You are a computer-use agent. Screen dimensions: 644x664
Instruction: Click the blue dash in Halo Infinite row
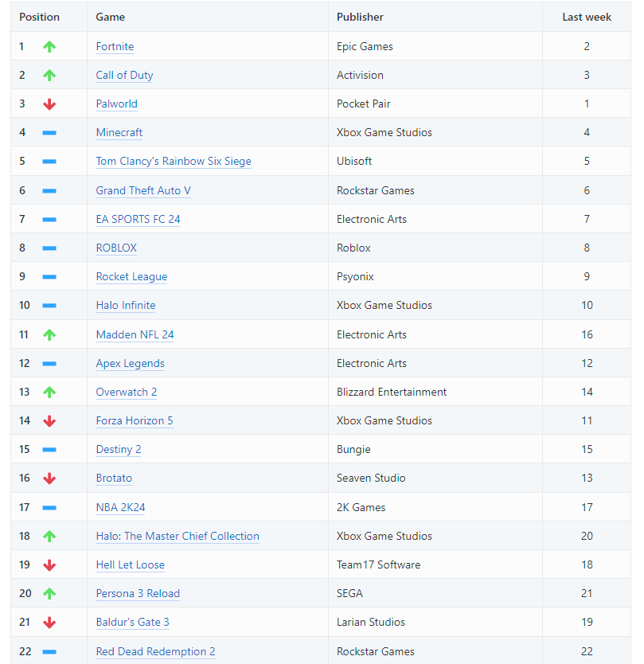coord(49,306)
